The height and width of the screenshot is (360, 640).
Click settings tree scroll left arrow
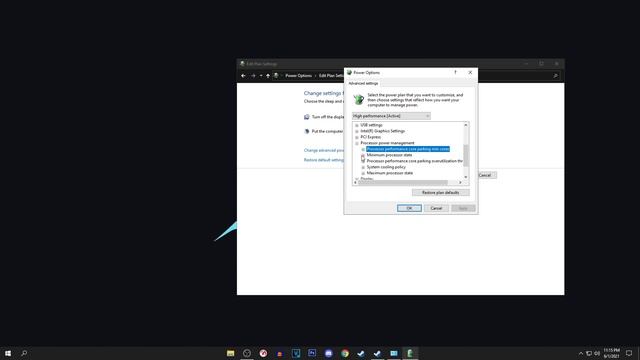(356, 182)
